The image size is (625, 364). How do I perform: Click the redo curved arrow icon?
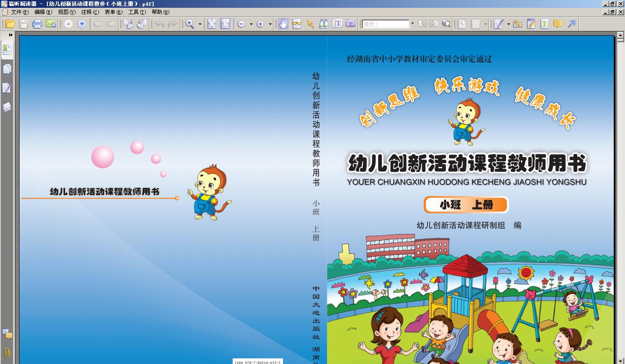coord(172,24)
